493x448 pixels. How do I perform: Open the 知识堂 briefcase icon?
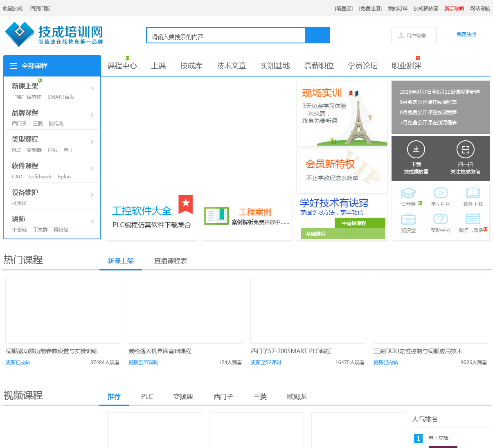408,220
